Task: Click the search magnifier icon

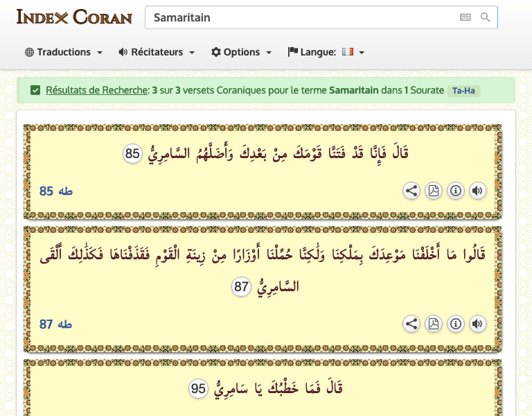Action: (x=486, y=17)
